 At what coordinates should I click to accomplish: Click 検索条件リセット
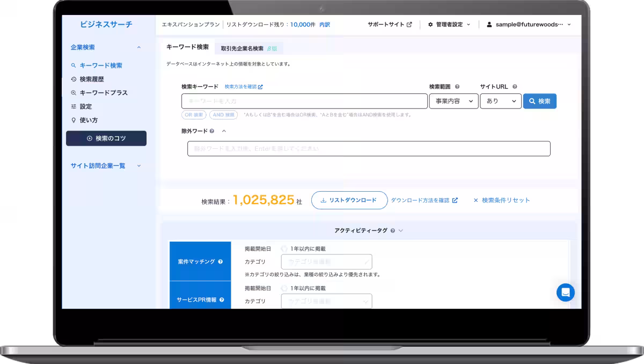tap(501, 200)
